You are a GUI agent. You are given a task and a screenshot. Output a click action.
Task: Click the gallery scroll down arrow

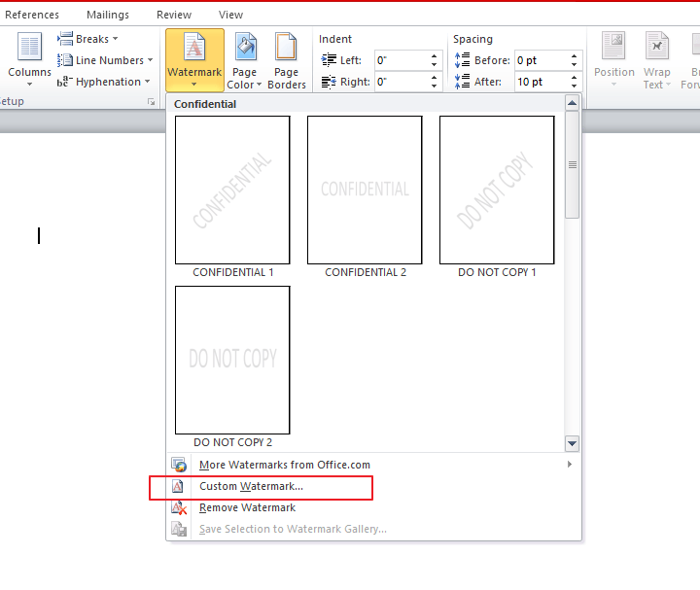(572, 443)
